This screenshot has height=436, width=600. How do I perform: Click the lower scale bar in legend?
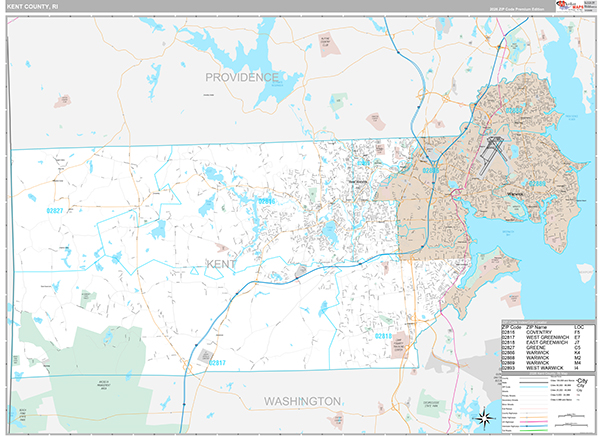coord(571,425)
